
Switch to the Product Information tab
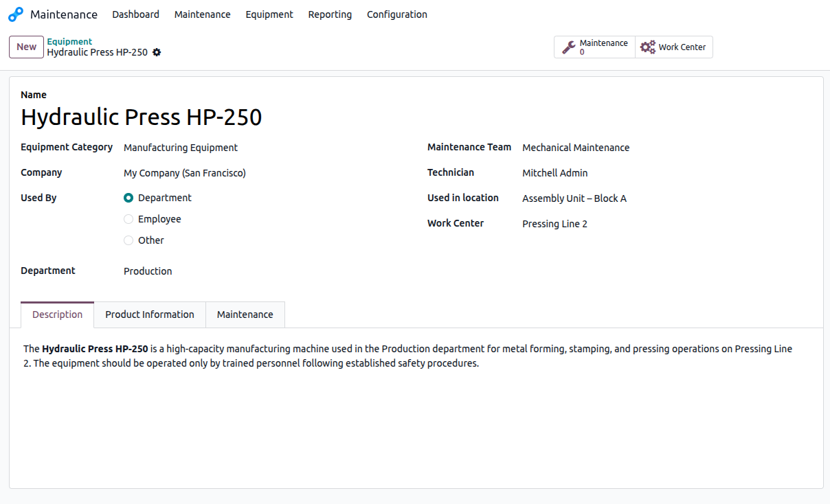coord(150,314)
